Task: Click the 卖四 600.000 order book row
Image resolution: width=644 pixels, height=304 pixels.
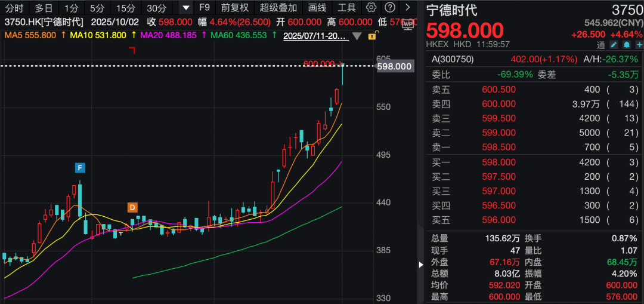Action: (534, 104)
